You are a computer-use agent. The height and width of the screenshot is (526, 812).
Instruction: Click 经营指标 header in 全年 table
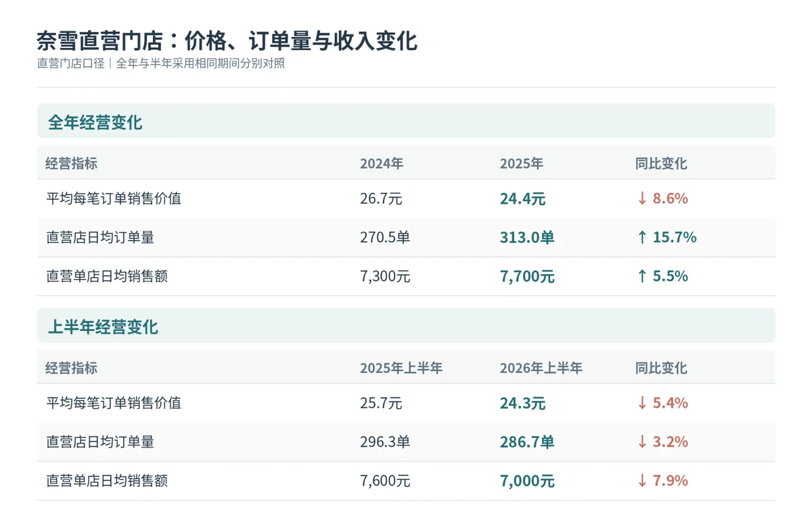[72, 164]
